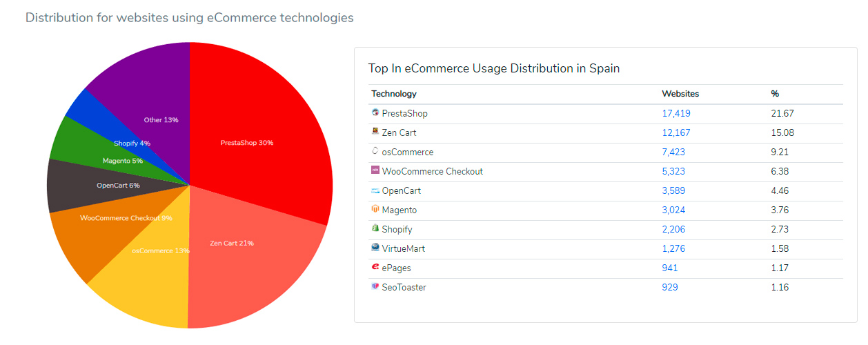Open Zen Cart's 12,167 websites link
868x345 pixels.
point(676,132)
